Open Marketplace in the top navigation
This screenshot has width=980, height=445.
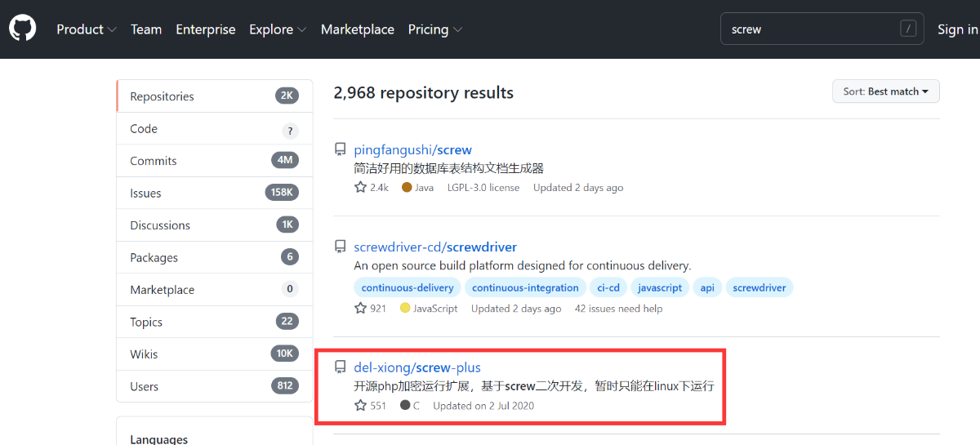[358, 29]
